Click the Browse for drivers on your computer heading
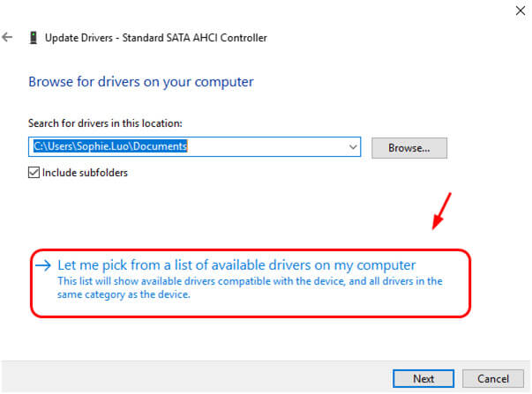Screen dimensions: 532x394 [141, 82]
